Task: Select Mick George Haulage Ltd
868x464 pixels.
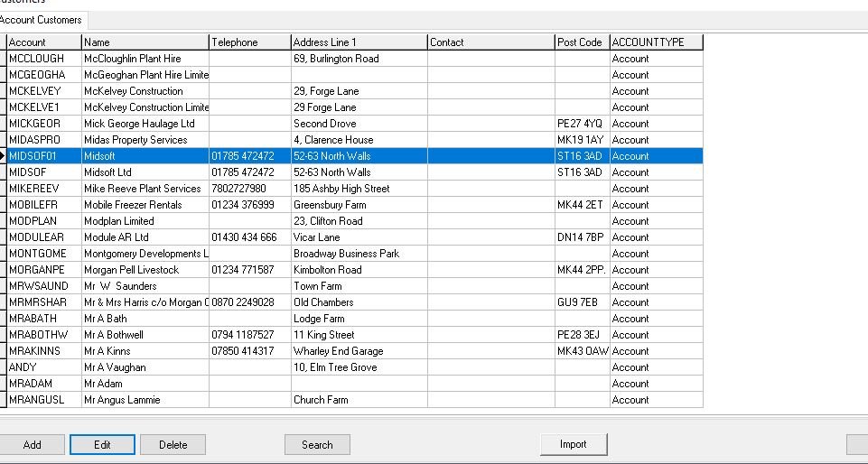Action: click(x=145, y=124)
